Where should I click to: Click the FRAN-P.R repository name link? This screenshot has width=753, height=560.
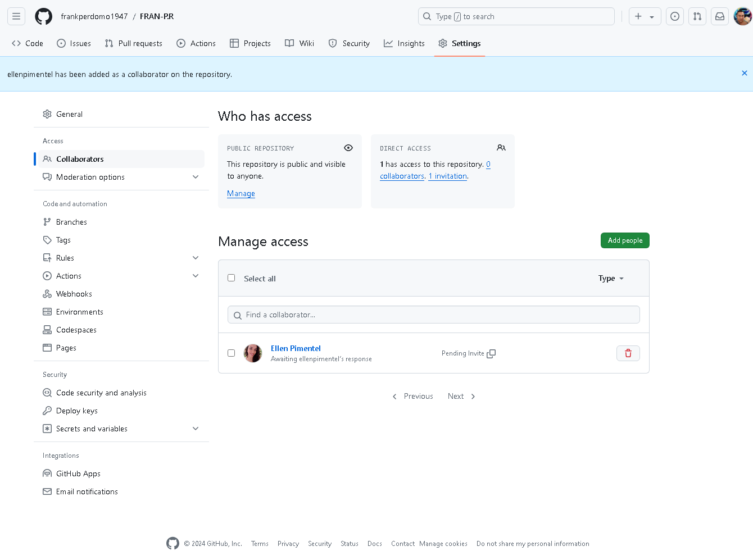tap(157, 16)
